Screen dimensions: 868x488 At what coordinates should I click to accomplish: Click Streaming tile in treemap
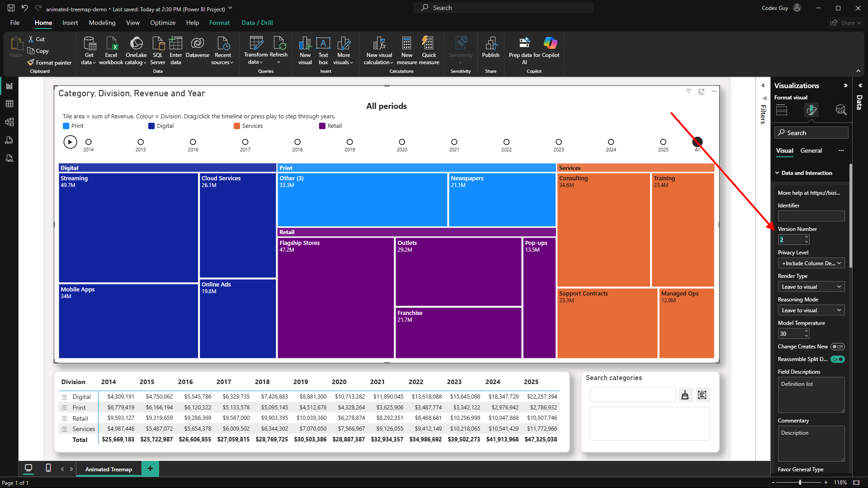pyautogui.click(x=128, y=228)
